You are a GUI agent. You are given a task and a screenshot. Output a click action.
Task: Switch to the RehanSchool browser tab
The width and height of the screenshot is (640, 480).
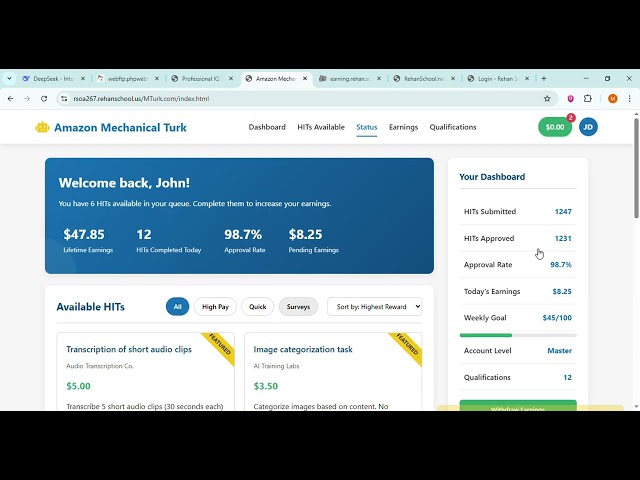coord(424,78)
